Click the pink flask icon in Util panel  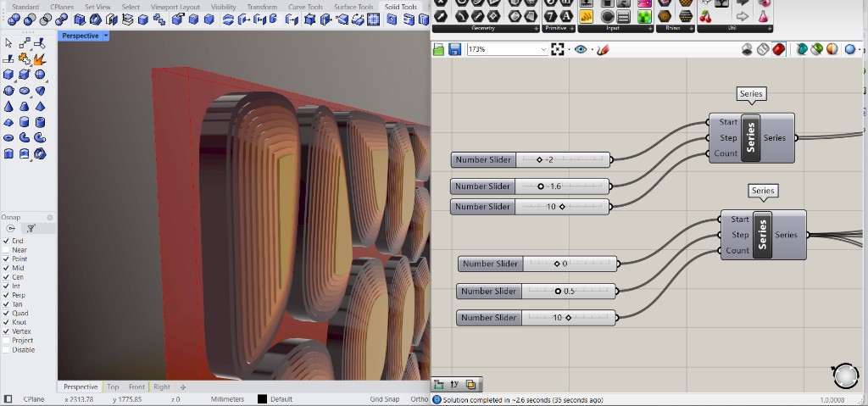click(764, 17)
